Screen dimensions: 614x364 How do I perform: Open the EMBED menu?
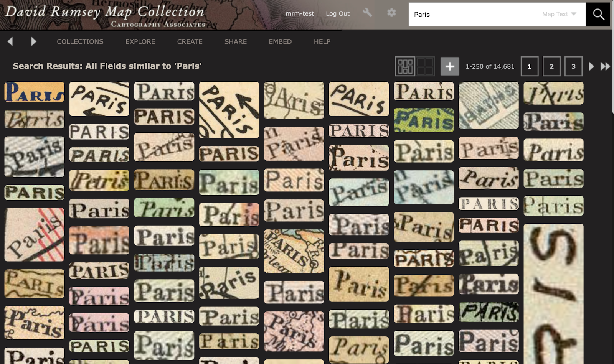[x=280, y=41]
